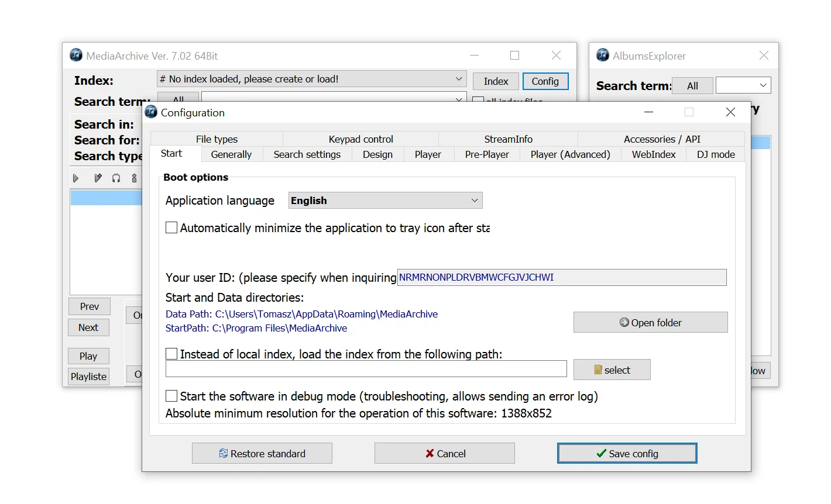Check load index from following path option
Screen dimensions: 831x504
click(171, 354)
